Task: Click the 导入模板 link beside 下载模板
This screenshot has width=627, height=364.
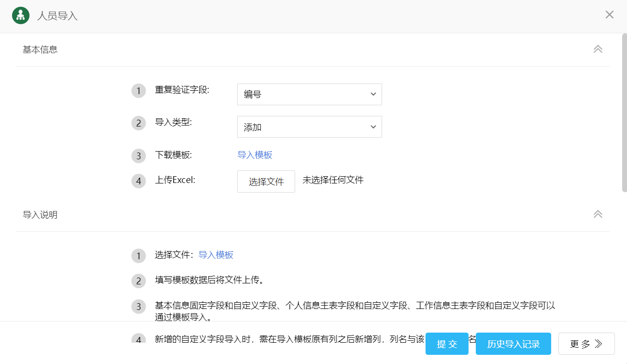Action: pyautogui.click(x=255, y=155)
